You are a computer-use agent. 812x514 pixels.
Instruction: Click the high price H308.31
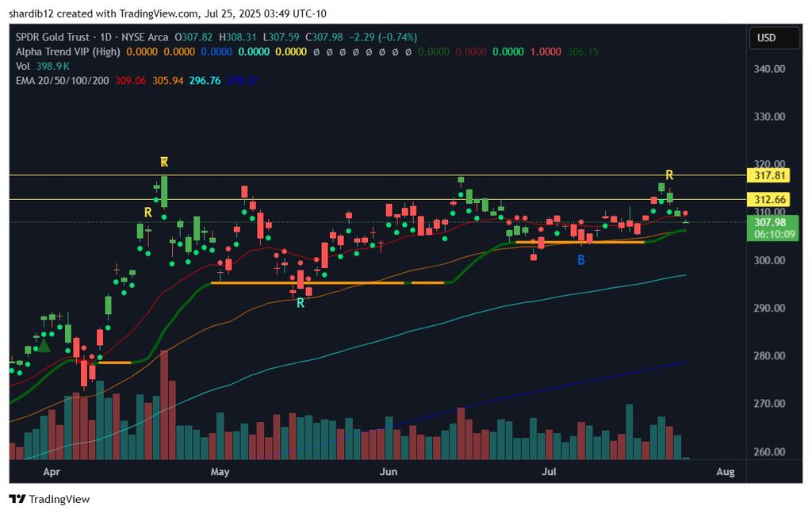(x=238, y=37)
